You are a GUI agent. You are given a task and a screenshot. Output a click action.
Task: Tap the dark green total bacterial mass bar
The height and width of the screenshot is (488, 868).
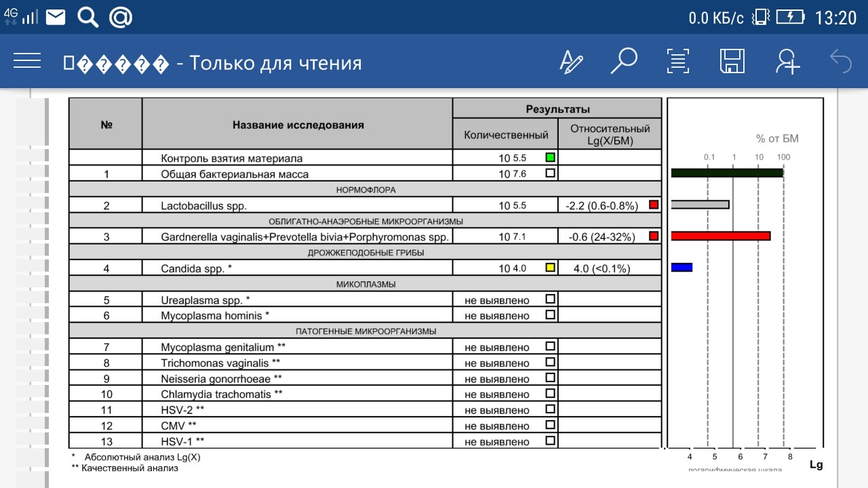[x=727, y=173]
